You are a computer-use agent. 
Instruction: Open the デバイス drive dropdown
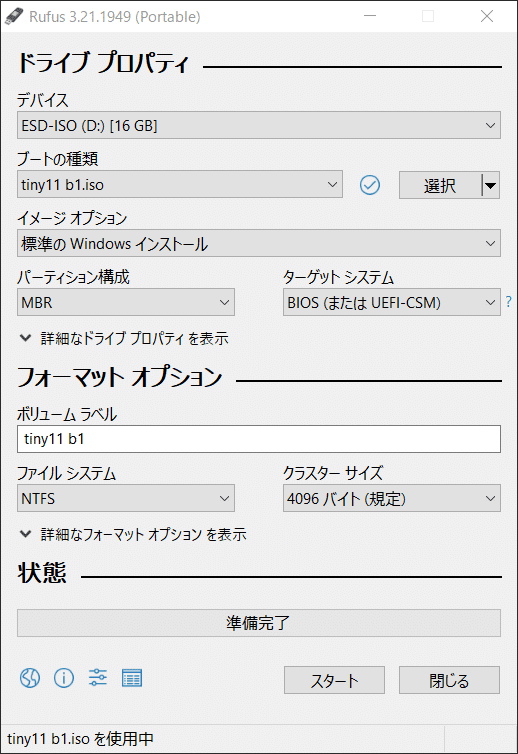coord(259,125)
